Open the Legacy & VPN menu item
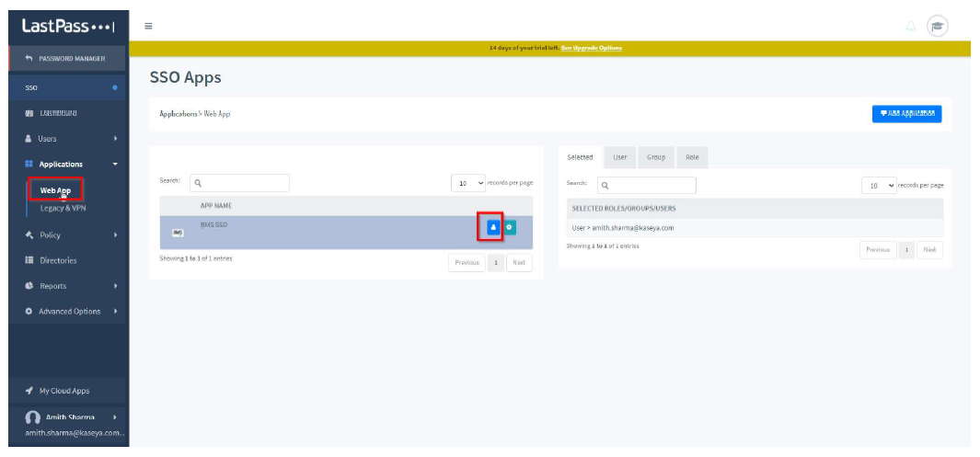The image size is (980, 457). click(63, 208)
